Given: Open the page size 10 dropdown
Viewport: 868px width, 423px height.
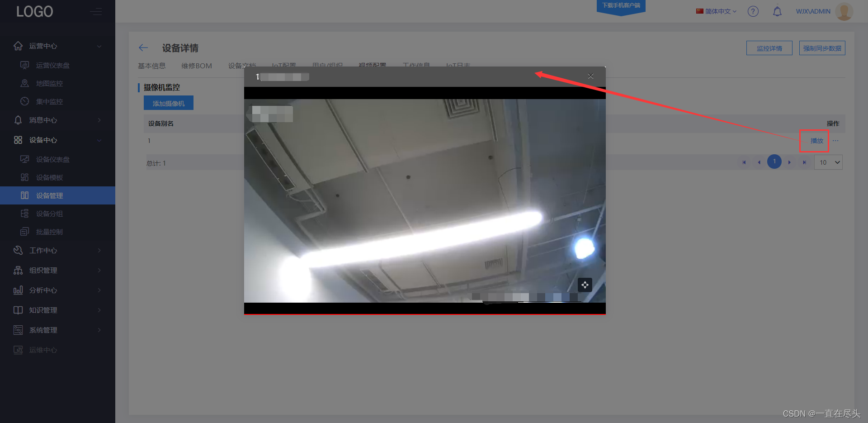Looking at the screenshot, I should pos(828,162).
